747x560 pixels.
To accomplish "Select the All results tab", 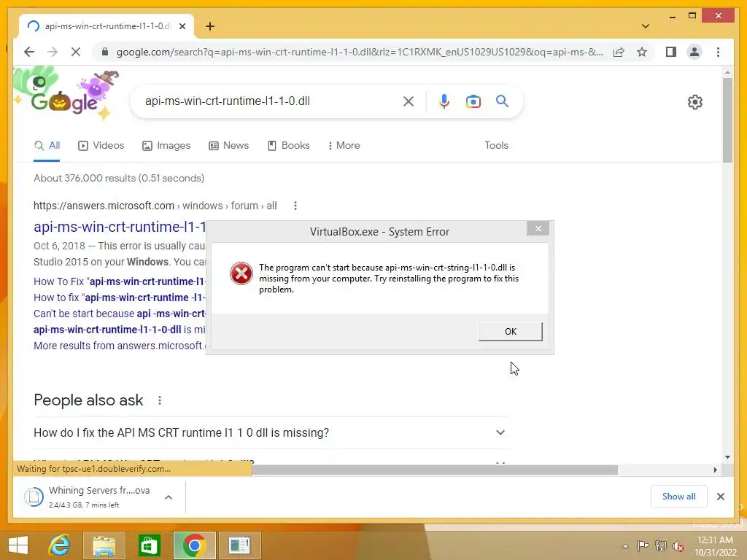I will click(x=47, y=146).
